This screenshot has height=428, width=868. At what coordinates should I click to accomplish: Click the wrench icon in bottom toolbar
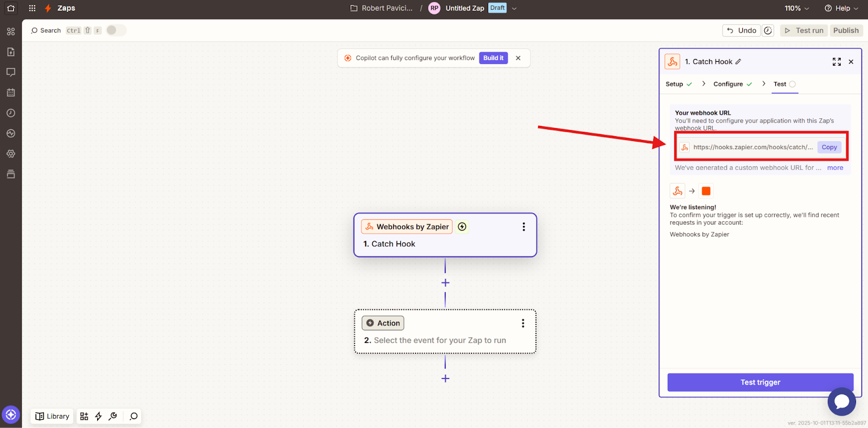(113, 416)
